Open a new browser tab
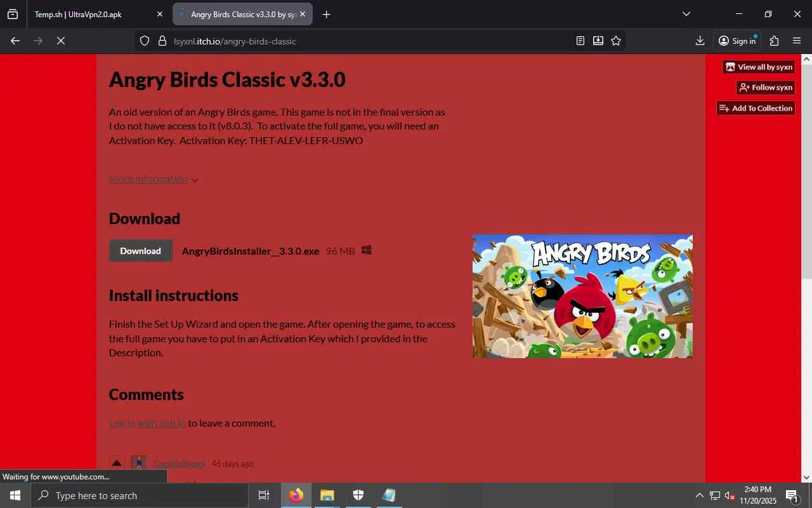812x508 pixels. [326, 14]
